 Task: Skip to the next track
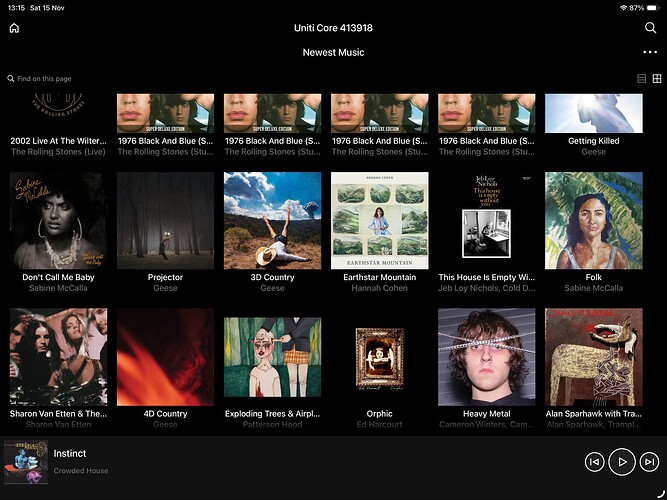point(650,461)
